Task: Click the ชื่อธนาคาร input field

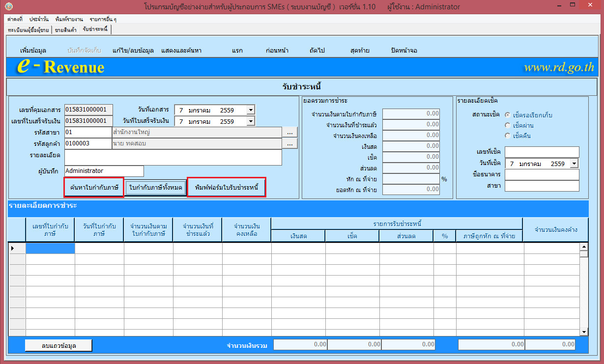Action: click(x=542, y=174)
